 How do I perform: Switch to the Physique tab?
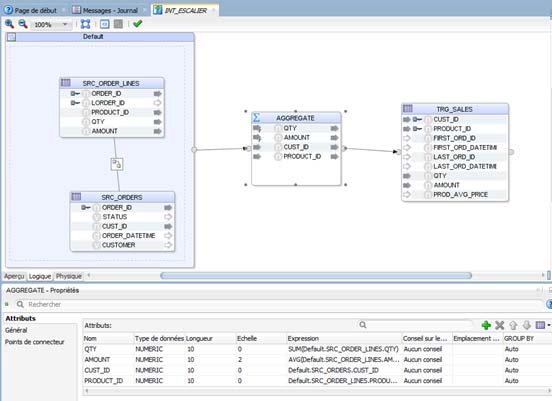pyautogui.click(x=69, y=276)
